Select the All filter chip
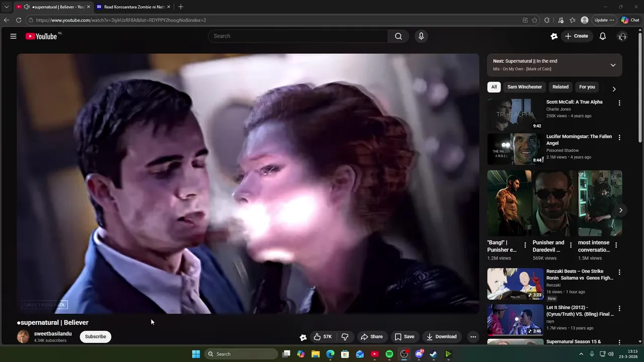This screenshot has height=362, width=644. [x=494, y=87]
